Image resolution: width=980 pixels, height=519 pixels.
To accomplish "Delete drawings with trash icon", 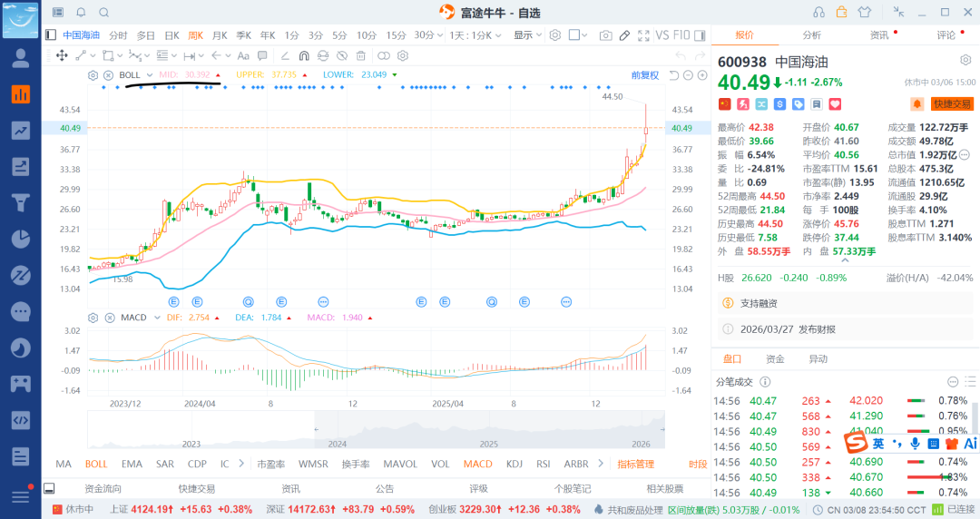I will click(360, 55).
